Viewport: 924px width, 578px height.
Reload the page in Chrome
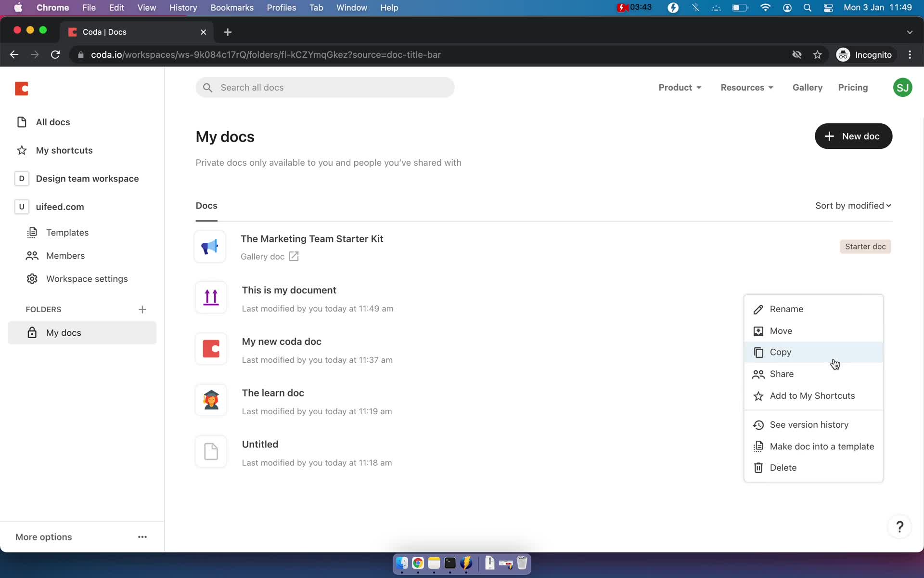(x=55, y=54)
